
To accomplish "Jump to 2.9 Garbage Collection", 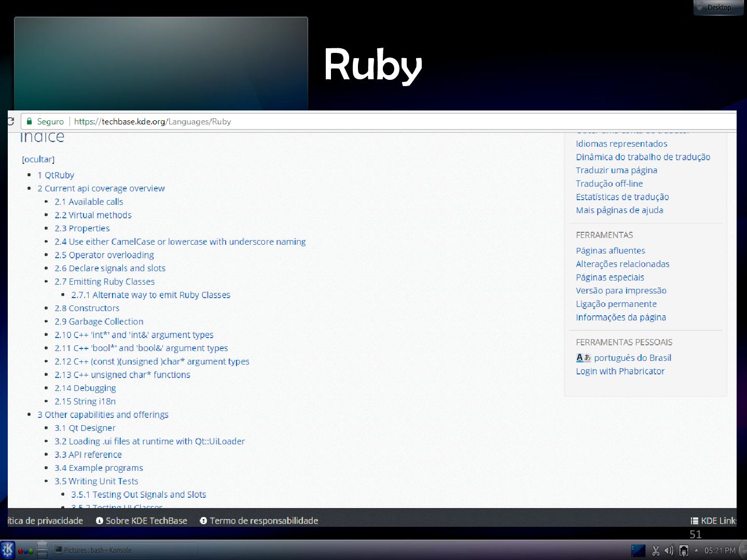I will click(99, 321).
